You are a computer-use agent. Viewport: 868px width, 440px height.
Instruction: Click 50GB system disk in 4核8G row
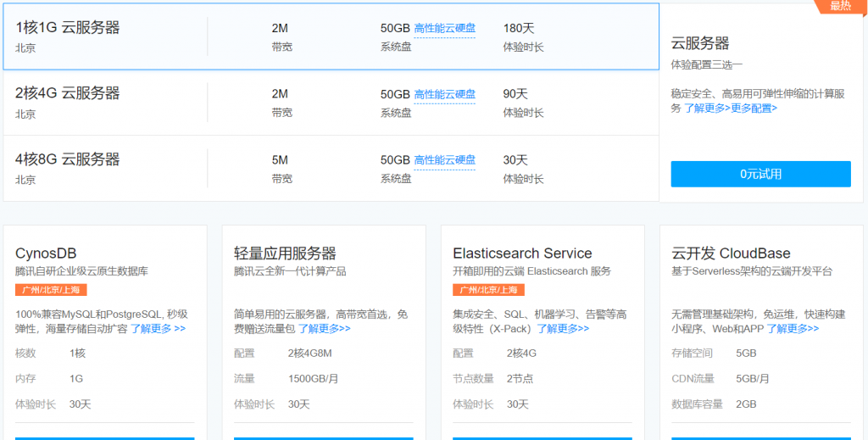pyautogui.click(x=395, y=160)
